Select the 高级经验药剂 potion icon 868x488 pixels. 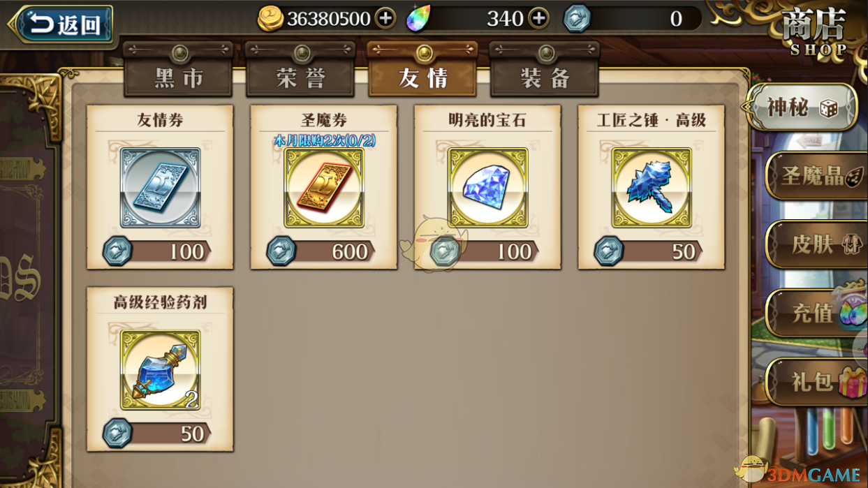point(161,370)
